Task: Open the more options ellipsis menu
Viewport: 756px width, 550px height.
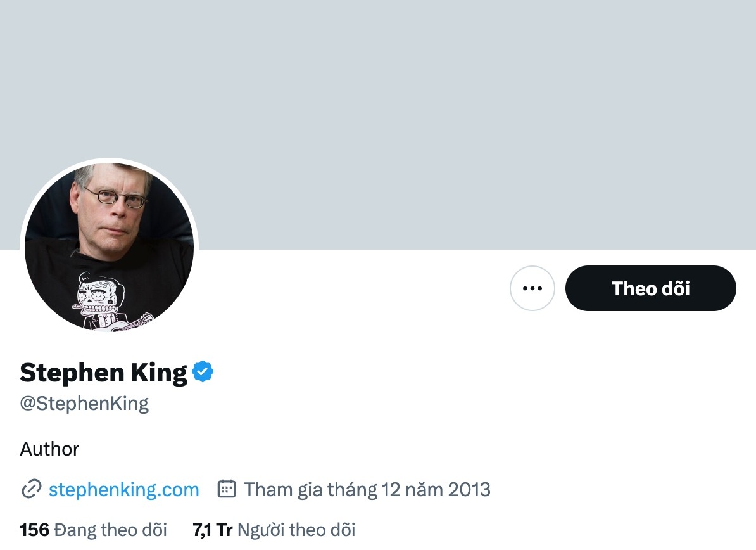Action: tap(532, 288)
